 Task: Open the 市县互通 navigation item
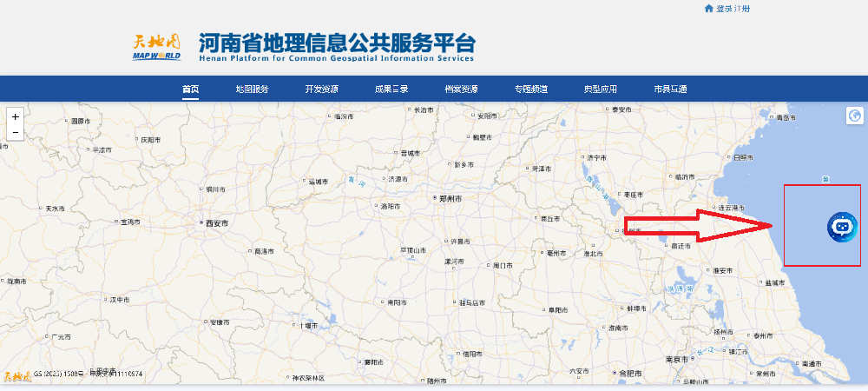click(x=670, y=89)
